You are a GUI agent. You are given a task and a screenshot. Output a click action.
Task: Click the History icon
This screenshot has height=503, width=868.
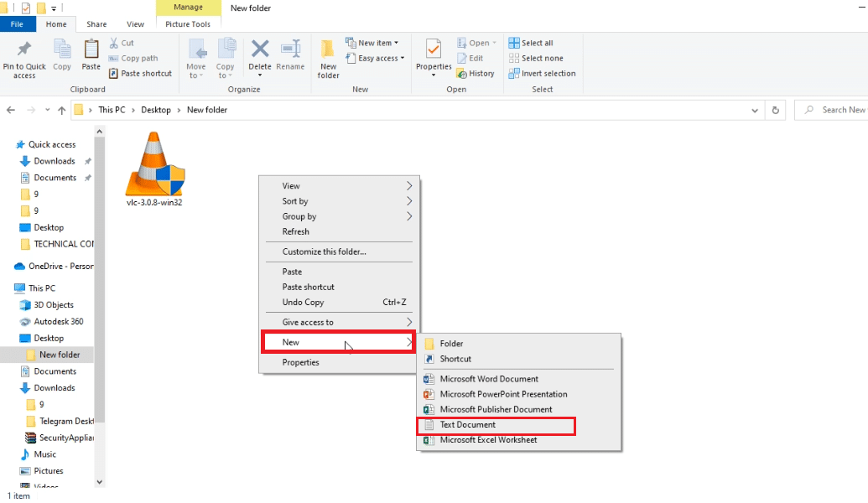click(462, 74)
